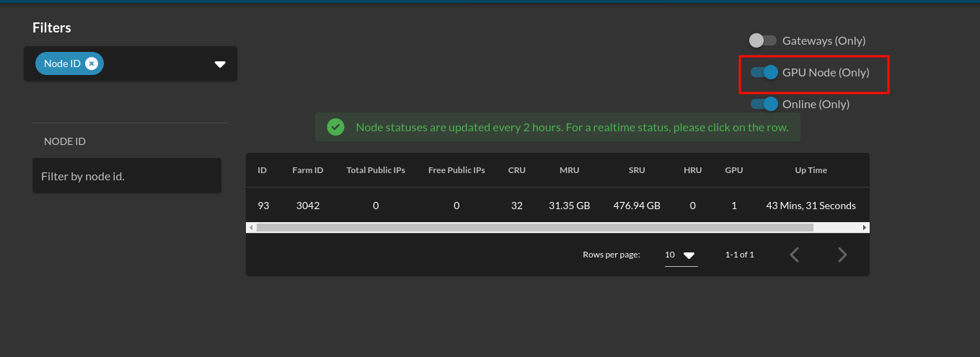
Task: Click the scrollbar left arrow
Action: pyautogui.click(x=251, y=227)
